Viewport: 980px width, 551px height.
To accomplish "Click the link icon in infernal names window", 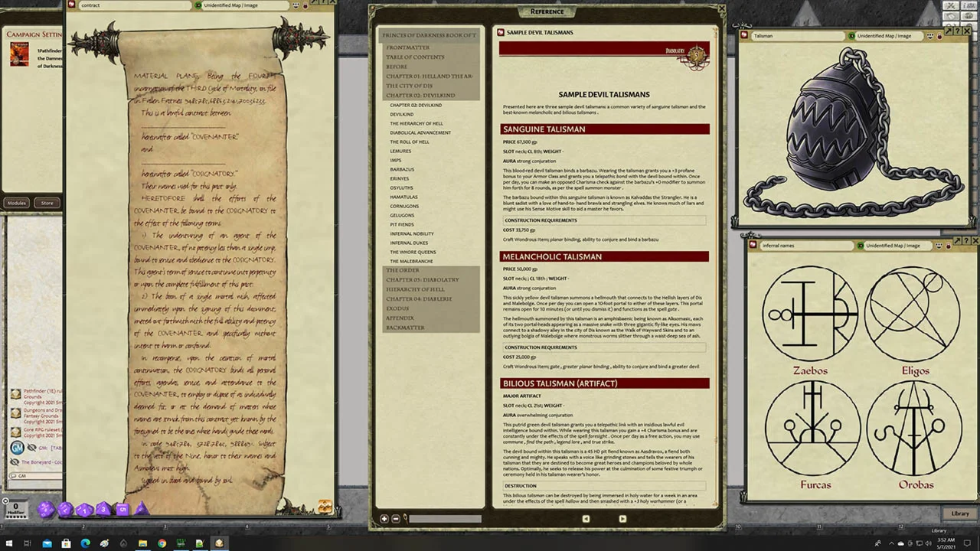I will tap(754, 246).
